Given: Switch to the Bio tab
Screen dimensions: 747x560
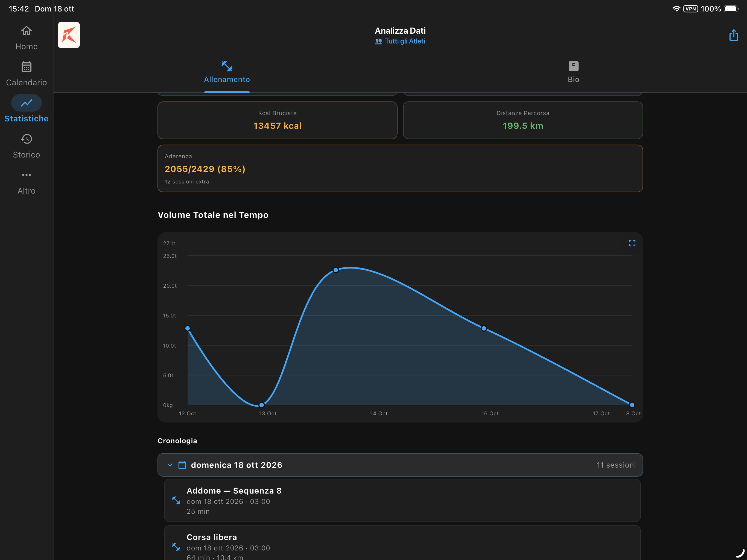Looking at the screenshot, I should pos(573,72).
